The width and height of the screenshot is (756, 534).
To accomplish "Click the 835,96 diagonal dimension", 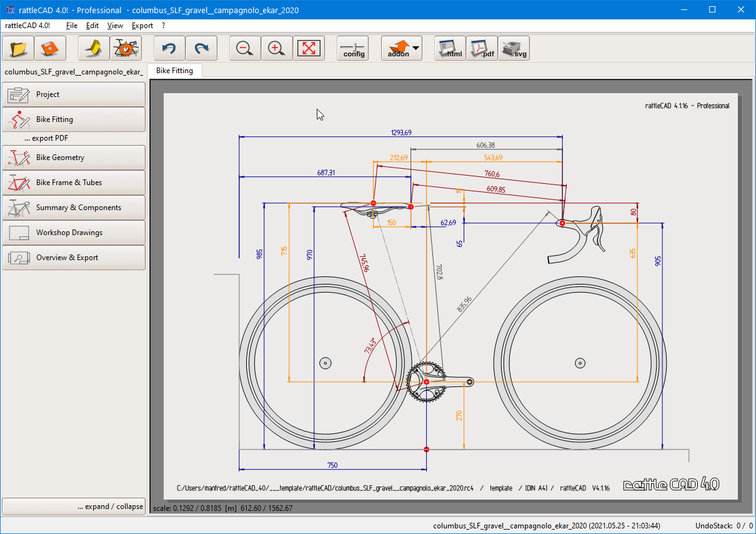I will pos(464,303).
